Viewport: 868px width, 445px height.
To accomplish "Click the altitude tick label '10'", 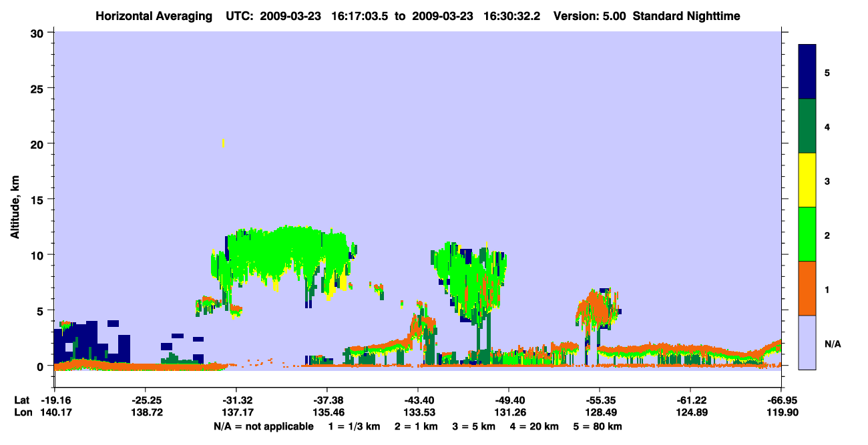I will point(38,255).
